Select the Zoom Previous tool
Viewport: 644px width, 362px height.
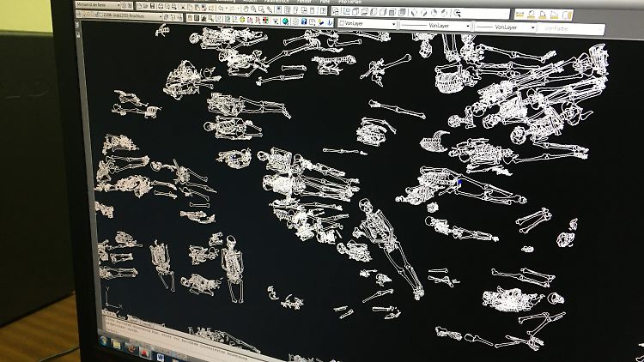coord(269,9)
